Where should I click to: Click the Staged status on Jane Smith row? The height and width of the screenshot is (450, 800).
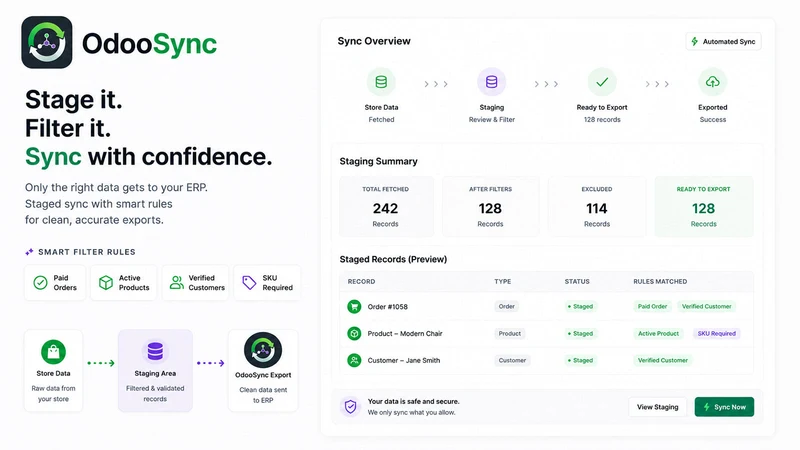(581, 360)
